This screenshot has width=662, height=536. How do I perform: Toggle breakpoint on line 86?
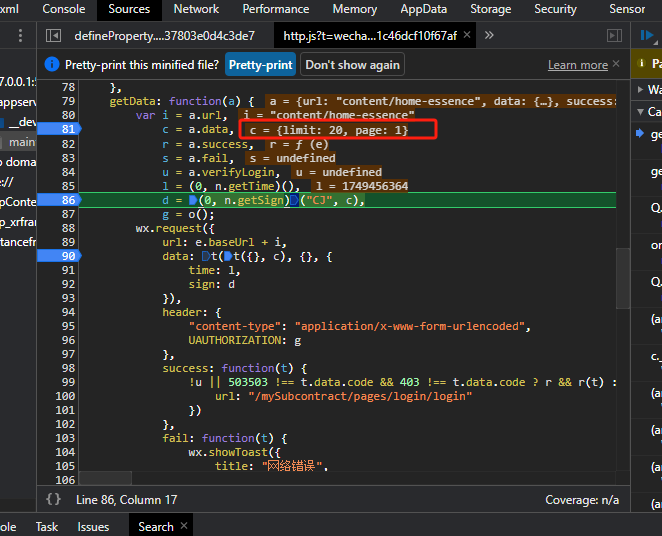tap(59, 200)
